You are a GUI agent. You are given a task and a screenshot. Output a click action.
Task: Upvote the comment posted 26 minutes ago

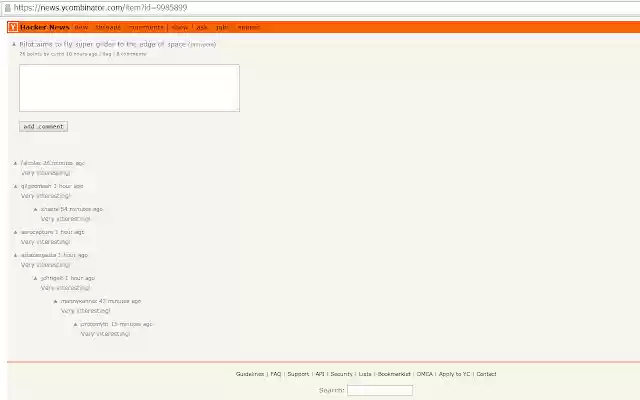tap(16, 163)
